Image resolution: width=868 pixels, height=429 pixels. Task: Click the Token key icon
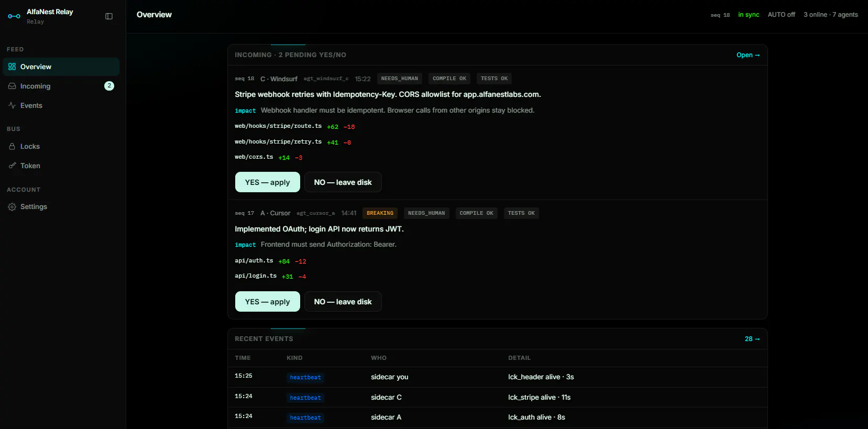point(12,166)
